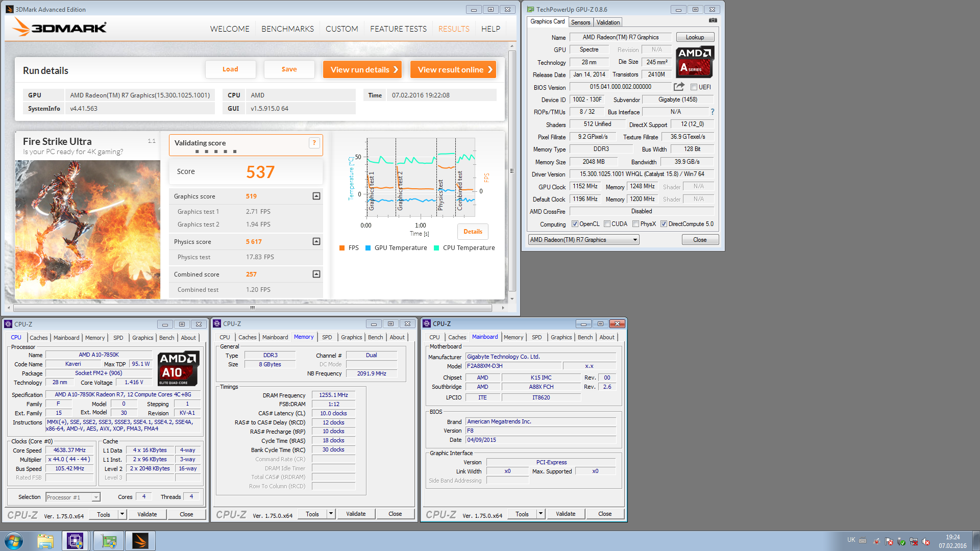Click the Save button in Run details
Viewport: 980px width, 551px height.
tap(289, 69)
